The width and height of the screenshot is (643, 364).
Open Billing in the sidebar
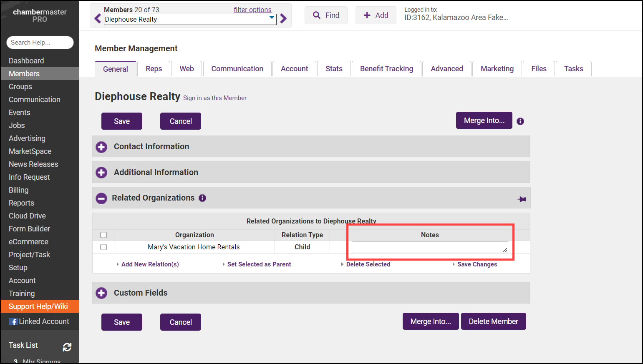[19, 190]
